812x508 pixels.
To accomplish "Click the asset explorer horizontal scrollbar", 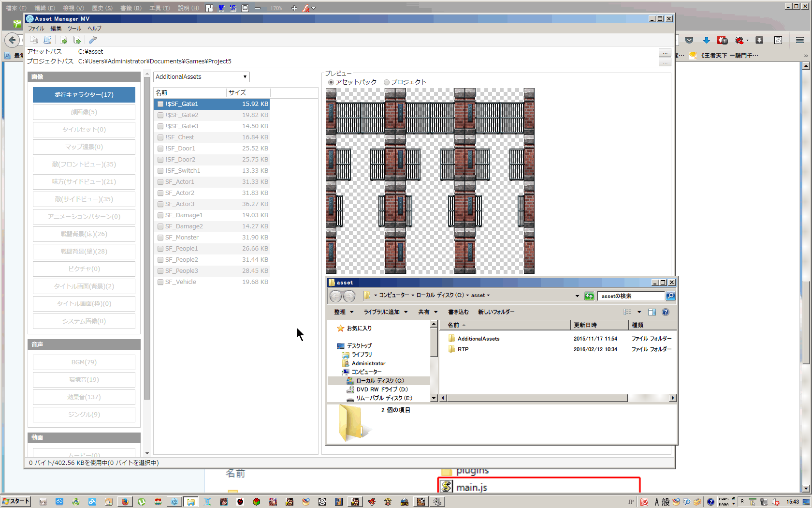I will tap(537, 398).
